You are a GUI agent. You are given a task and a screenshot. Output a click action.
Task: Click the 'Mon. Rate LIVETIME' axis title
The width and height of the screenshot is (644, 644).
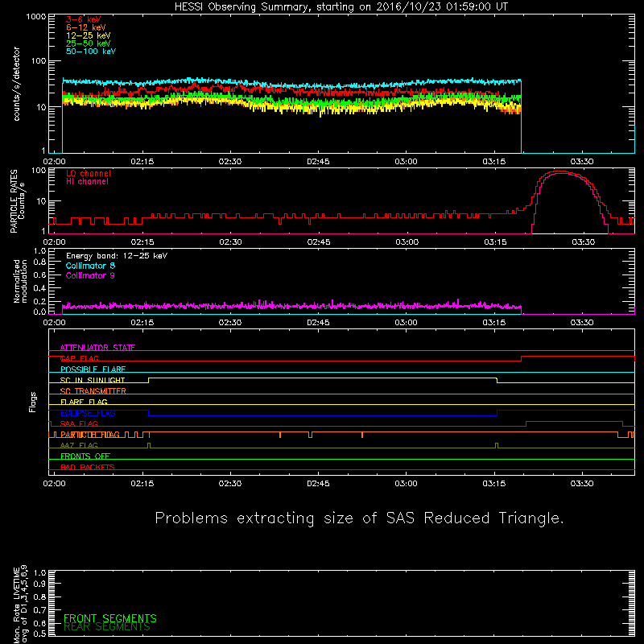[x=16, y=605]
